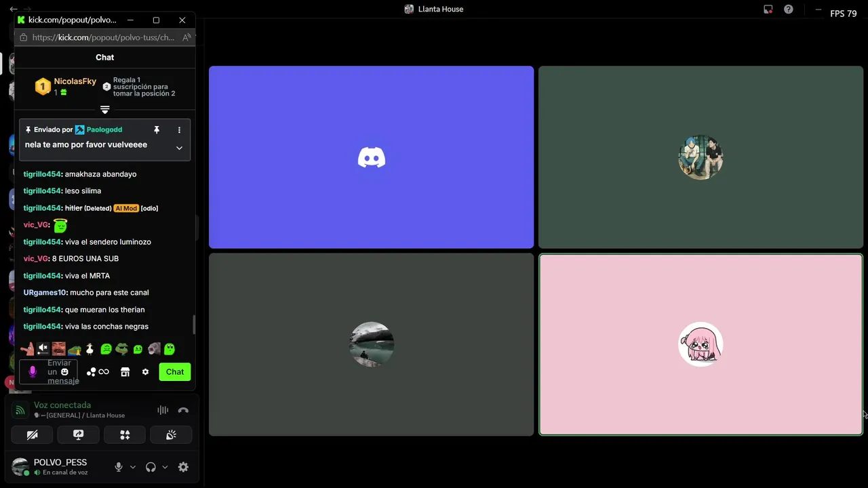Expand microphone input options chevron
This screenshot has width=868, height=488.
(133, 467)
